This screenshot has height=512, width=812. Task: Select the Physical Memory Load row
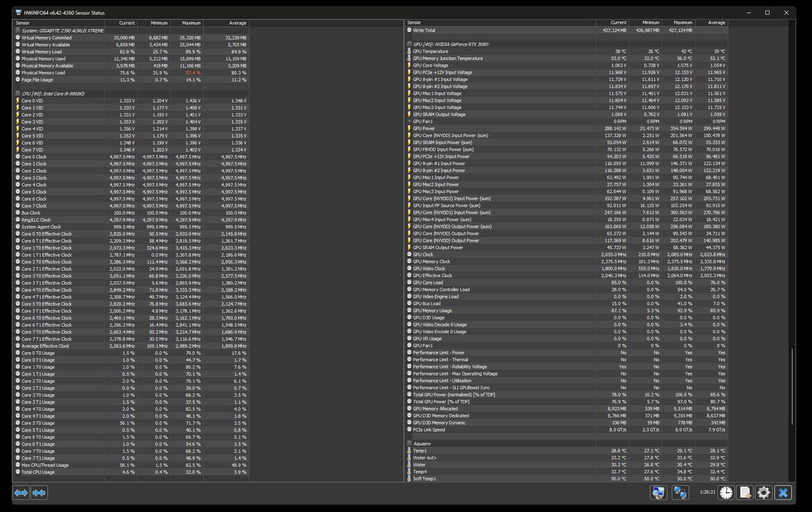pyautogui.click(x=131, y=73)
